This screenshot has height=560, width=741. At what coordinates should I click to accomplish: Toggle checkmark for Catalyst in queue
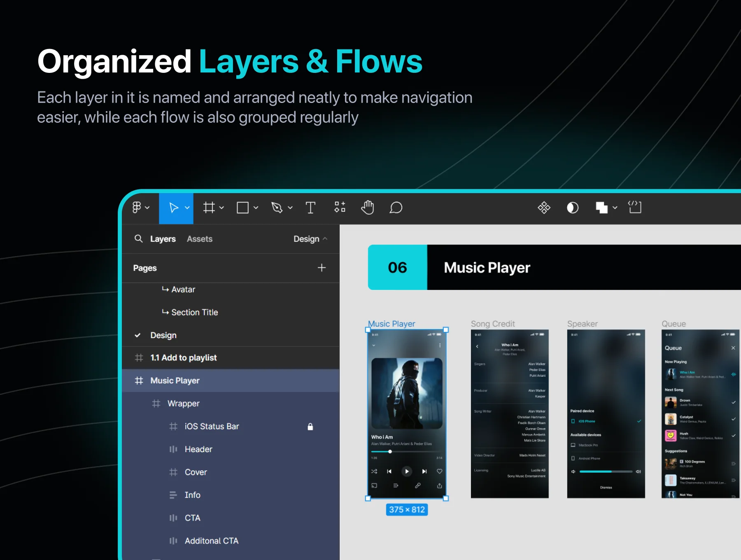click(x=734, y=419)
